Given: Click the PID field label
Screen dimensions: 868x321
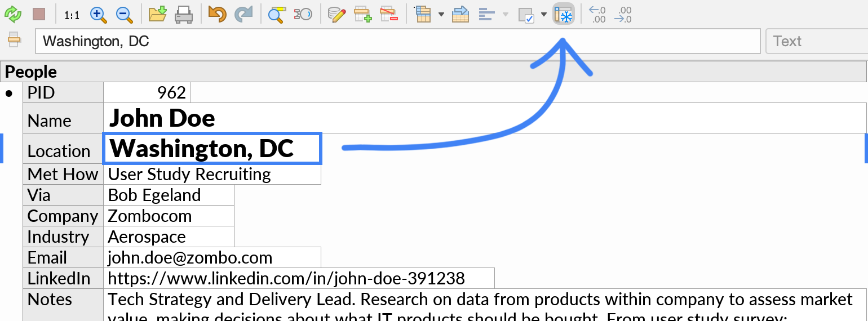Looking at the screenshot, I should point(63,92).
